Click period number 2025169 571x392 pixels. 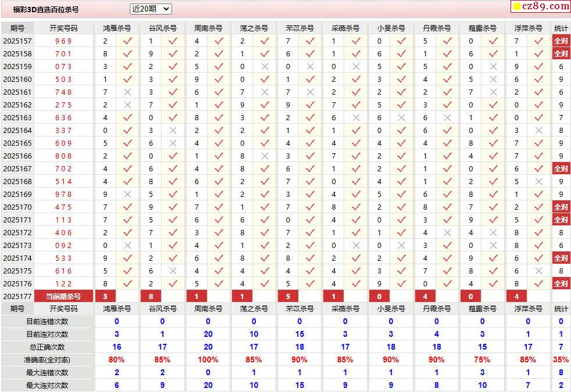click(17, 194)
